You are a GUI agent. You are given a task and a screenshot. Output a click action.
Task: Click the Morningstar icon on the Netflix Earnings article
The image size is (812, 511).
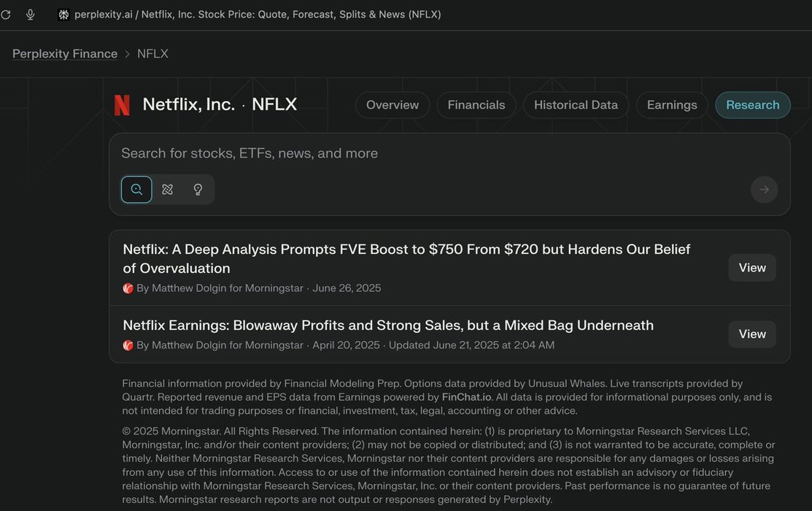click(x=128, y=345)
